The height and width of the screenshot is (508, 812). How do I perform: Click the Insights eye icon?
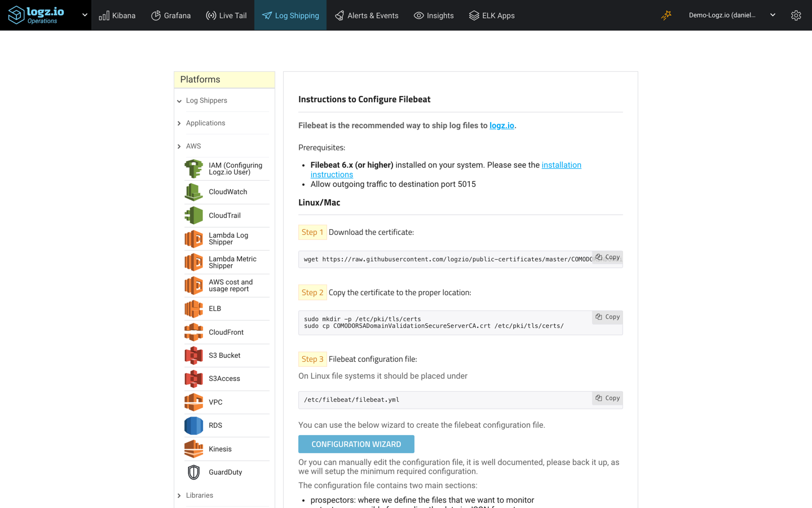(x=418, y=15)
